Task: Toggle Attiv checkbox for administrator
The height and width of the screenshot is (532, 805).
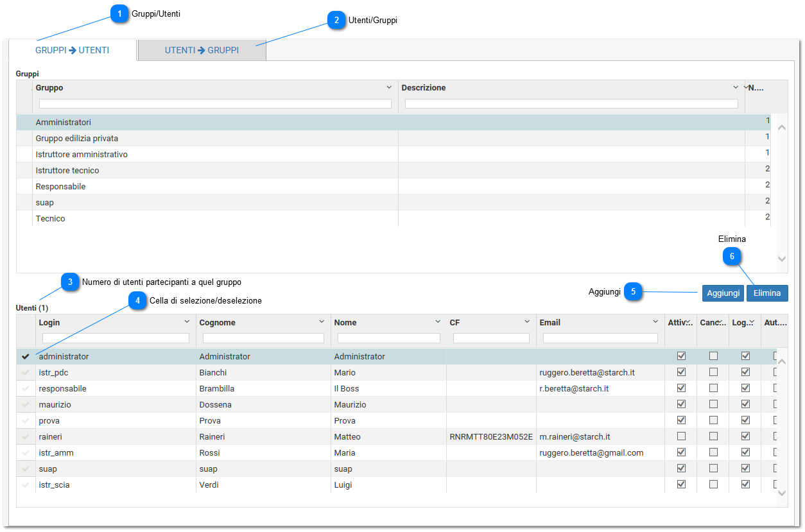Action: pyautogui.click(x=681, y=356)
